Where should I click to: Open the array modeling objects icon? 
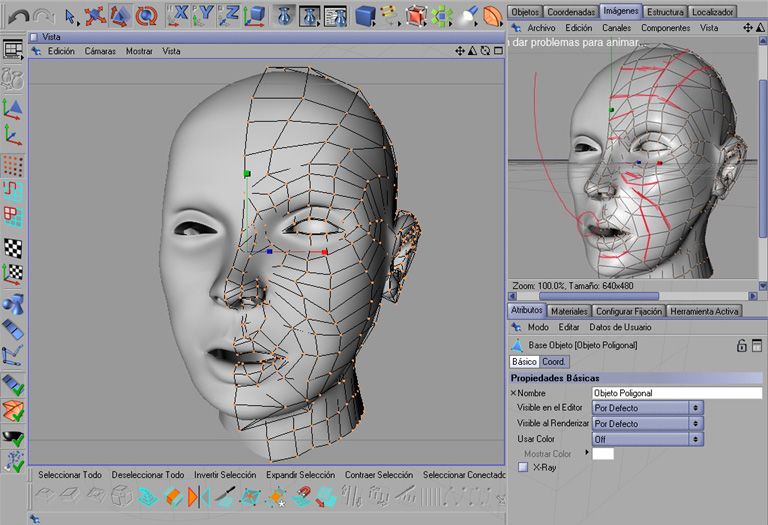[442, 16]
